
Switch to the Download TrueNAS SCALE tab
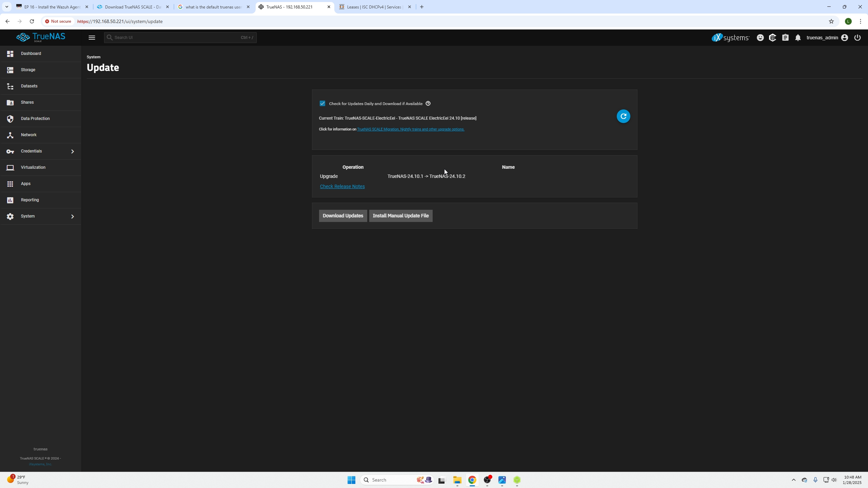[132, 6]
